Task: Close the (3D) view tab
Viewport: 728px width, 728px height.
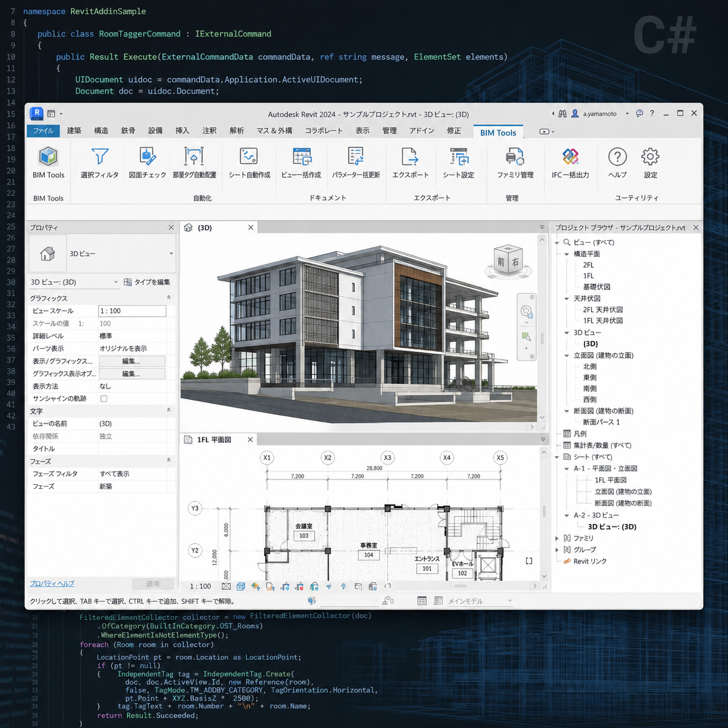Action: coord(251,228)
